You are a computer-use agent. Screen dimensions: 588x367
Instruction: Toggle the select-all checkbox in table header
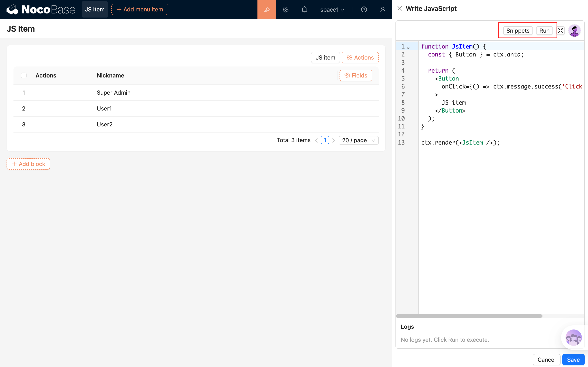(23, 75)
